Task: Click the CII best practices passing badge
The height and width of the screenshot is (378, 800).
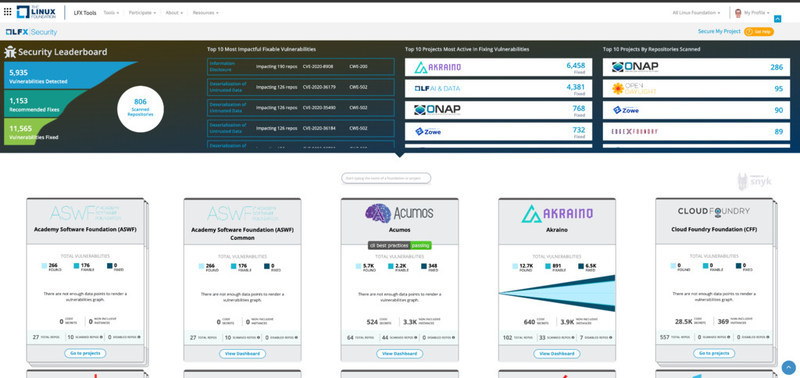Action: (x=399, y=245)
